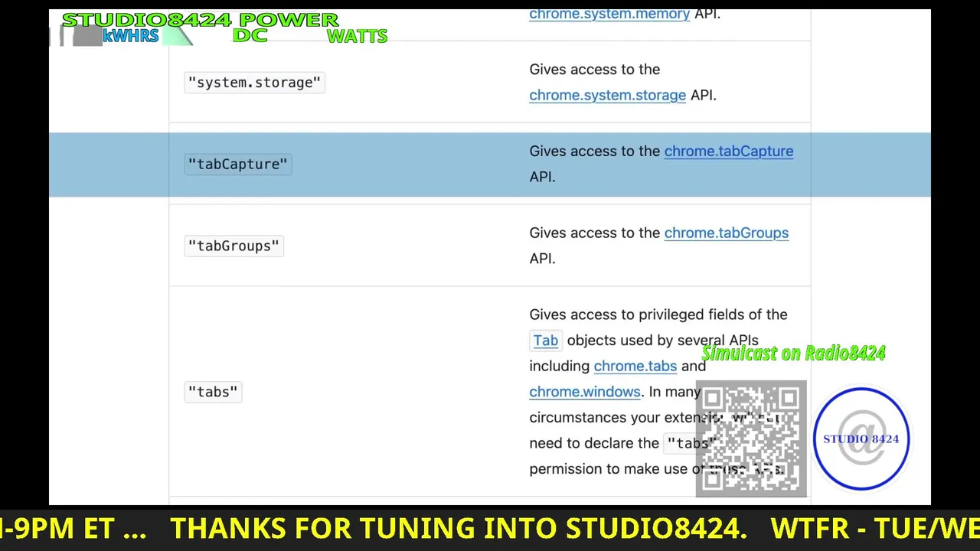This screenshot has height=551, width=980.
Task: Click the kWHRS label
Action: point(130,36)
